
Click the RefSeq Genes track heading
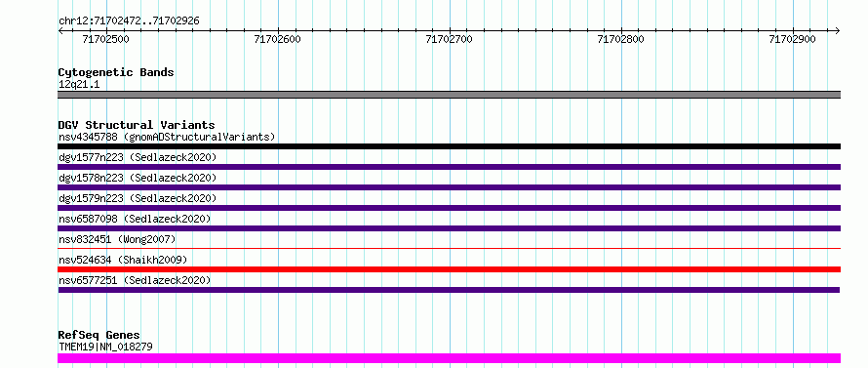99,336
